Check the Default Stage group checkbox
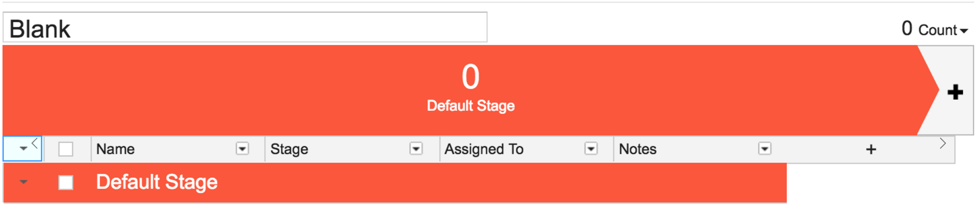Image resolution: width=980 pixels, height=210 pixels. 66,182
